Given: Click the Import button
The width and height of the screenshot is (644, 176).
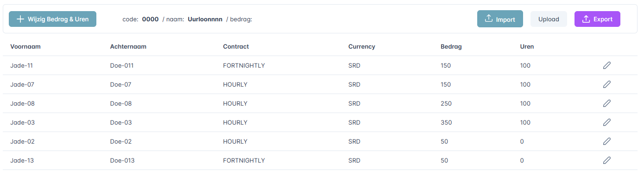Looking at the screenshot, I should 500,19.
